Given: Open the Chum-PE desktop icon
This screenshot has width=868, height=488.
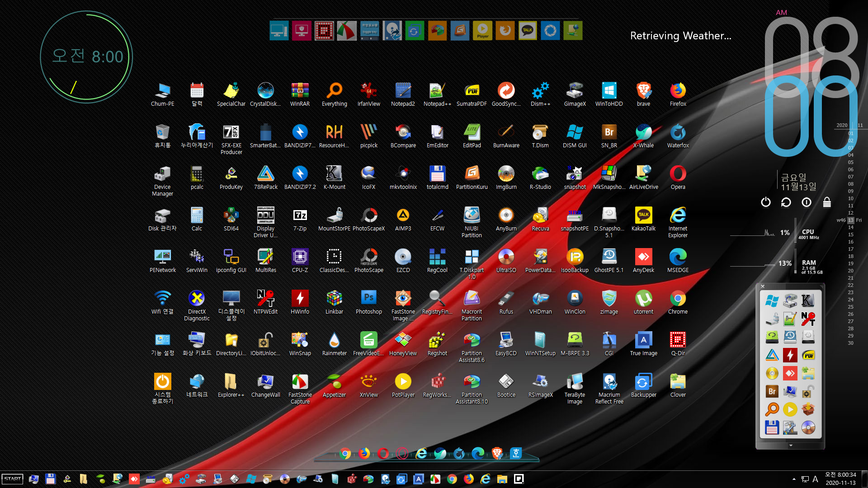Looking at the screenshot, I should (x=162, y=95).
